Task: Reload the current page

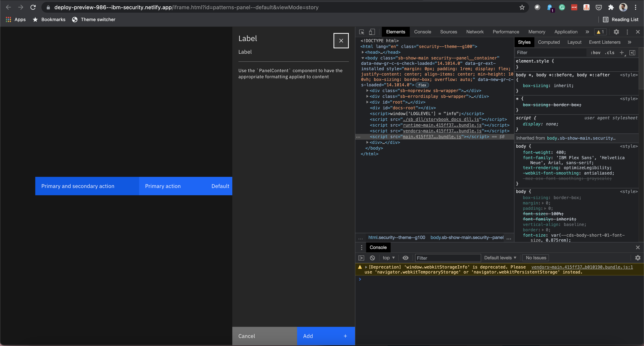Action: [33, 7]
